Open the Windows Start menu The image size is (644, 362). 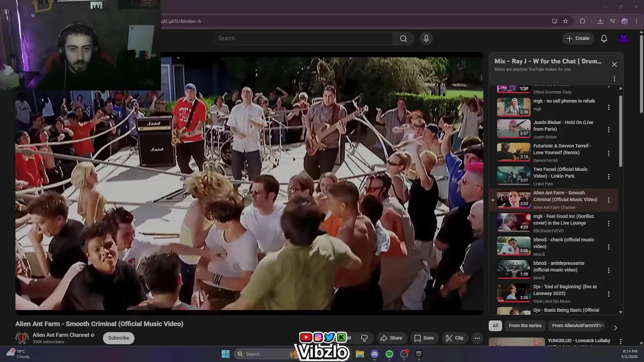[x=225, y=354]
